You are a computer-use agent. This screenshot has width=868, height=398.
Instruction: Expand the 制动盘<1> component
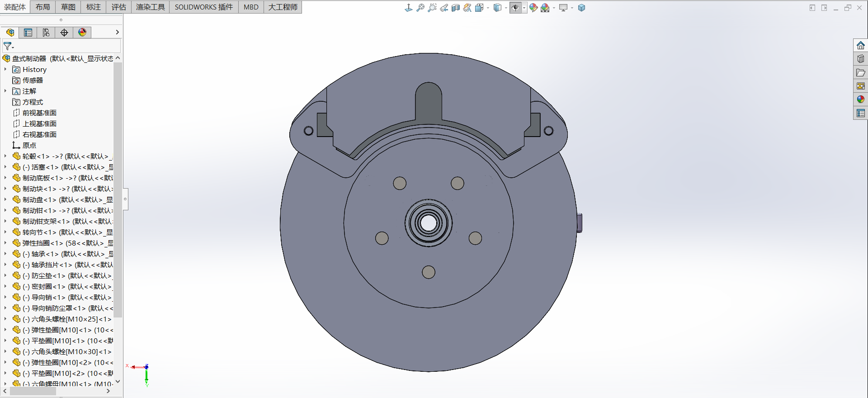tap(5, 199)
